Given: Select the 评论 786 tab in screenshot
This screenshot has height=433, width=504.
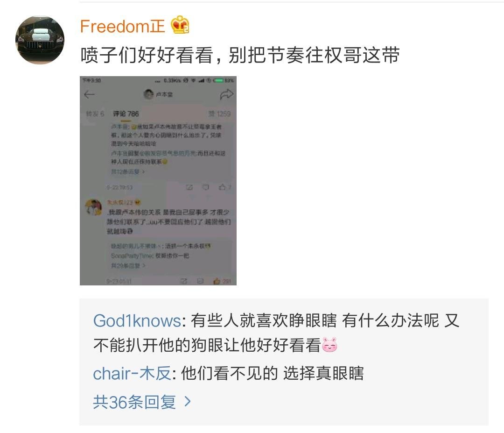Looking at the screenshot, I should coord(126,114).
